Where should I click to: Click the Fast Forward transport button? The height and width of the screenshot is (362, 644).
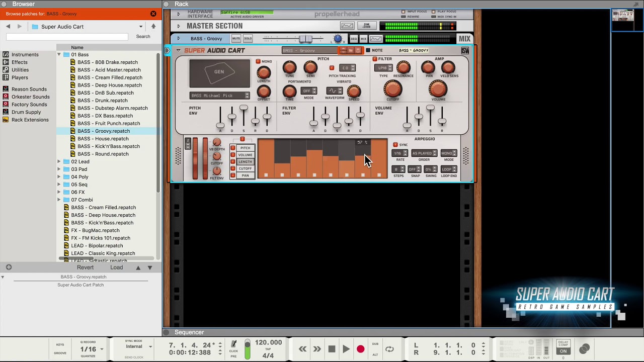317,349
